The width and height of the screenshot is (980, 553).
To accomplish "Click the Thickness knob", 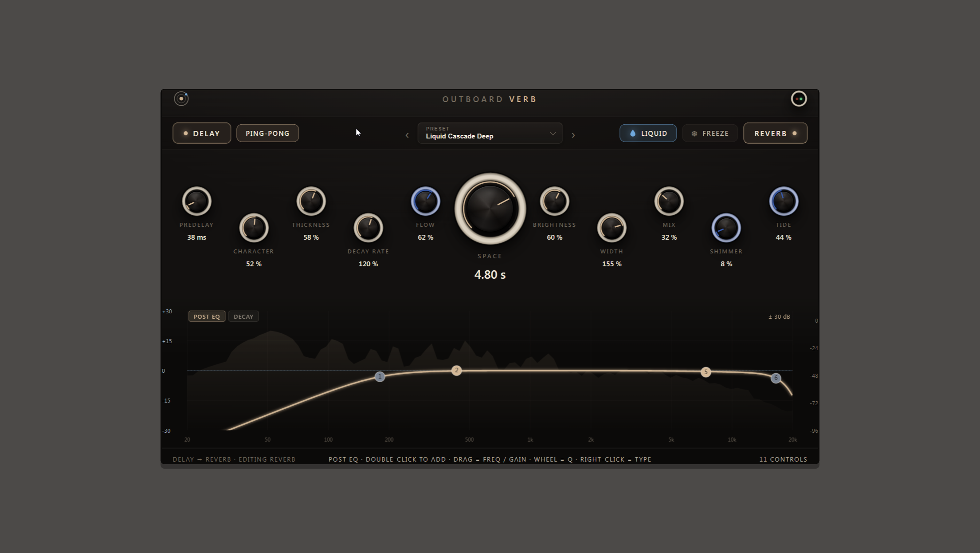I will 311,201.
